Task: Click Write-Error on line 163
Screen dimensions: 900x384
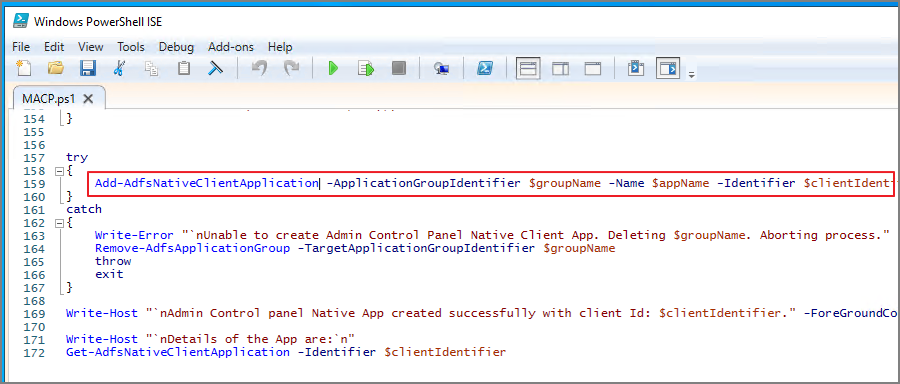Action: 134,235
